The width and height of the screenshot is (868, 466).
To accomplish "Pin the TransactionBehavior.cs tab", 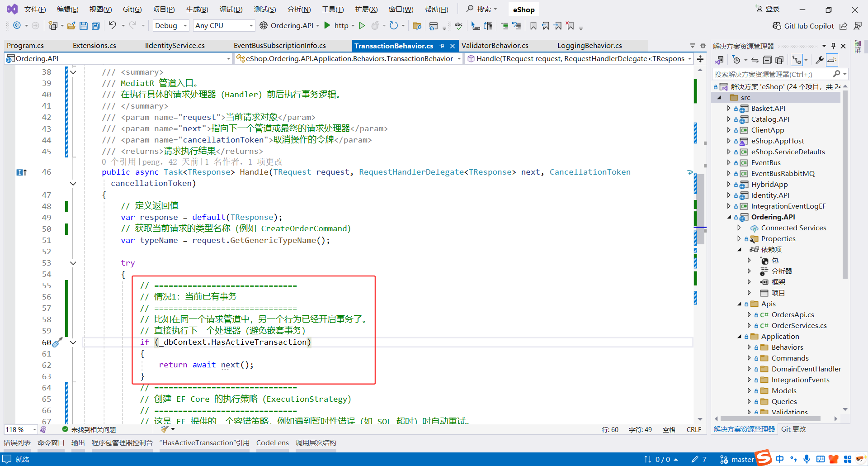I will coord(442,46).
